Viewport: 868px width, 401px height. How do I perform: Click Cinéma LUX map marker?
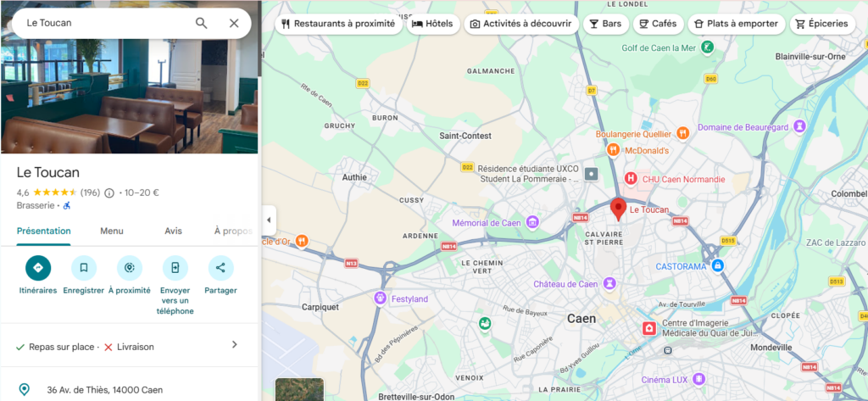[698, 380]
